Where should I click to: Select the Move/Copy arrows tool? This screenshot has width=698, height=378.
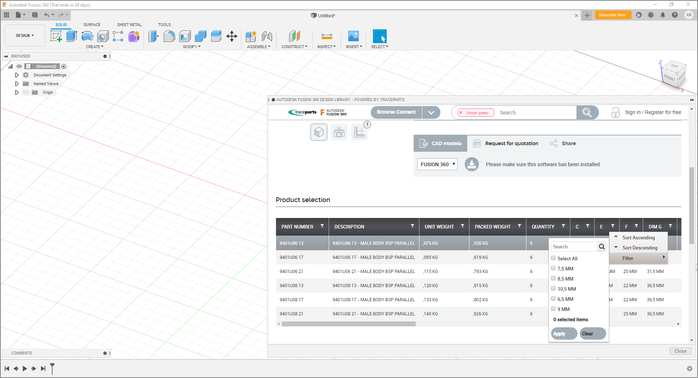pos(232,36)
